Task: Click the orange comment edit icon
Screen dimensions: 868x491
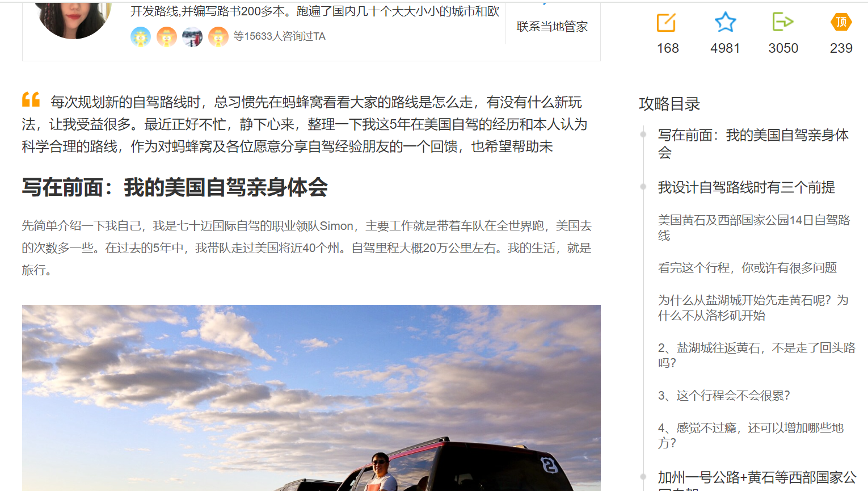Action: [667, 23]
